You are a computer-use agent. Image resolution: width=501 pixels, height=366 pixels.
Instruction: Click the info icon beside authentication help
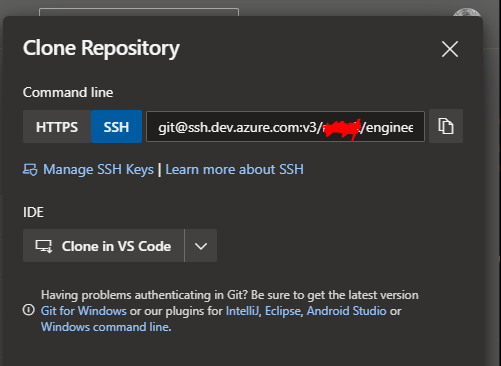click(29, 310)
